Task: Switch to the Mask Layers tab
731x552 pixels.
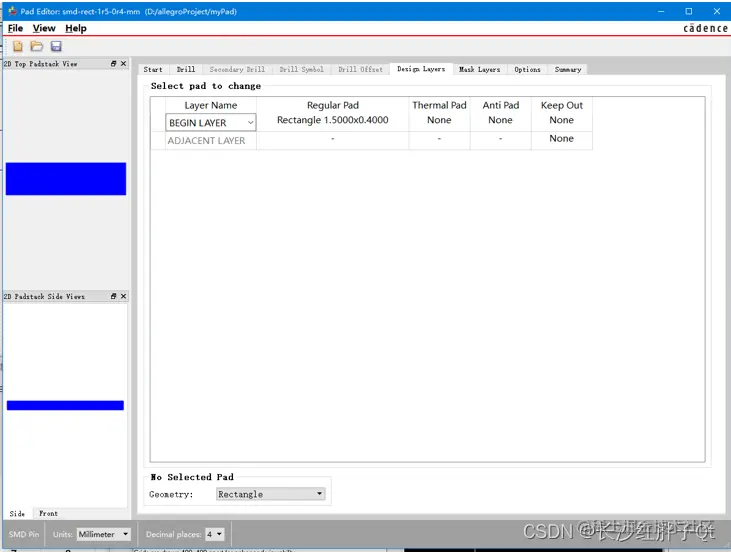Action: point(479,69)
